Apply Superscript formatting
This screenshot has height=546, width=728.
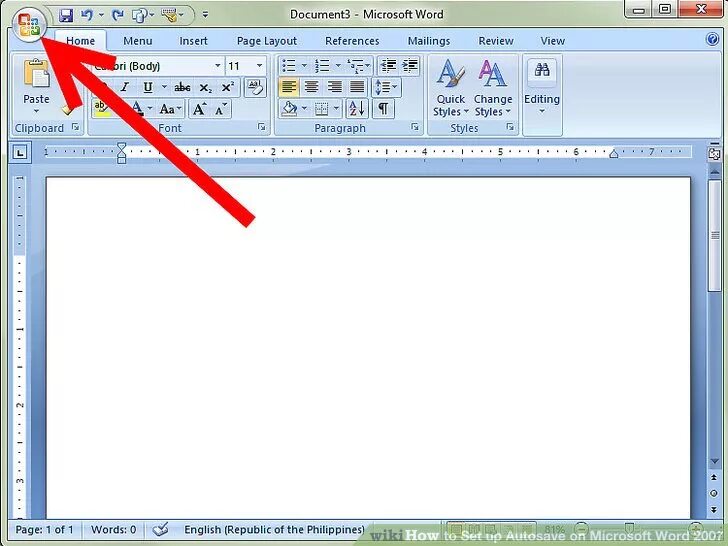(x=228, y=87)
